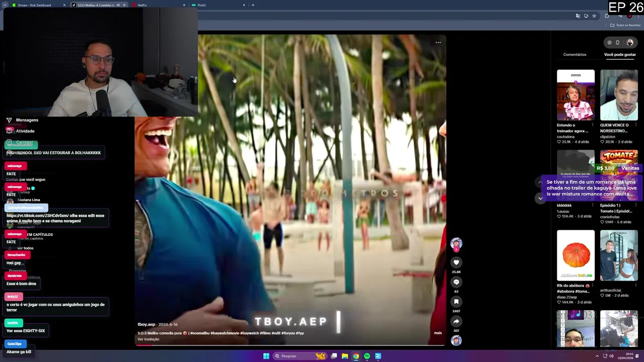Click the phone app icon in TikTok header
The width and height of the screenshot is (644, 362).
click(618, 43)
